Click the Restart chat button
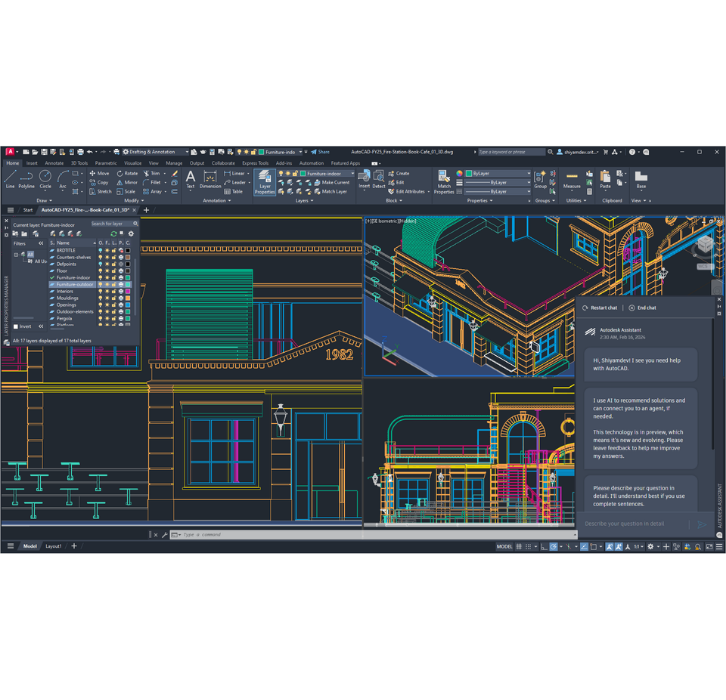Image resolution: width=726 pixels, height=700 pixels. (602, 308)
